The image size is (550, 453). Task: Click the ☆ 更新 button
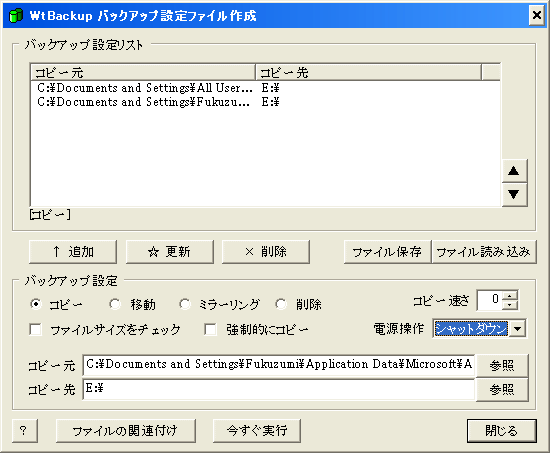pyautogui.click(x=170, y=252)
